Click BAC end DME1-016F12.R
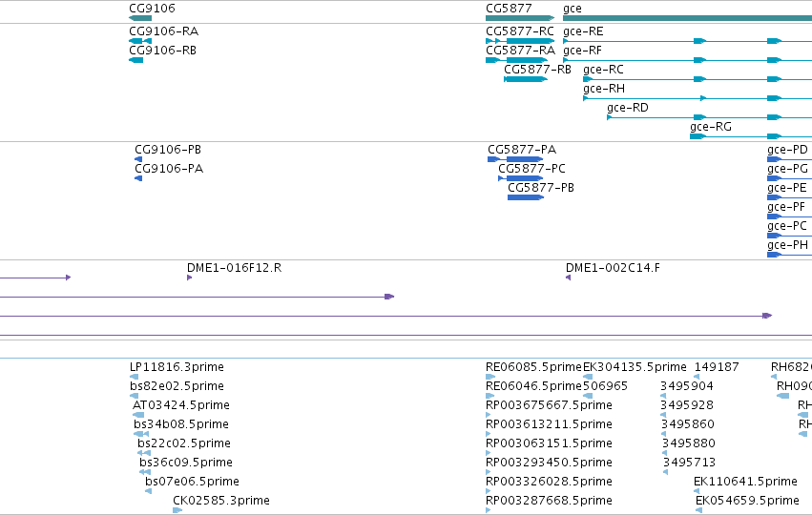The height and width of the screenshot is (515, 812). [190, 278]
